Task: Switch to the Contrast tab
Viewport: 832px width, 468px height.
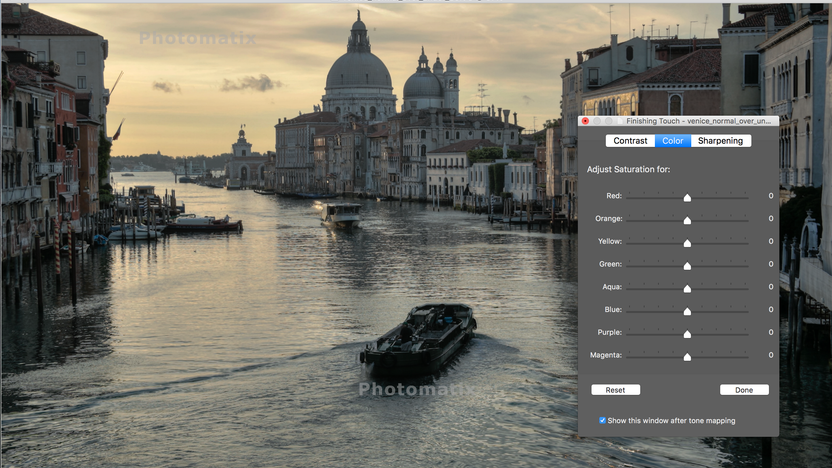Action: [630, 141]
